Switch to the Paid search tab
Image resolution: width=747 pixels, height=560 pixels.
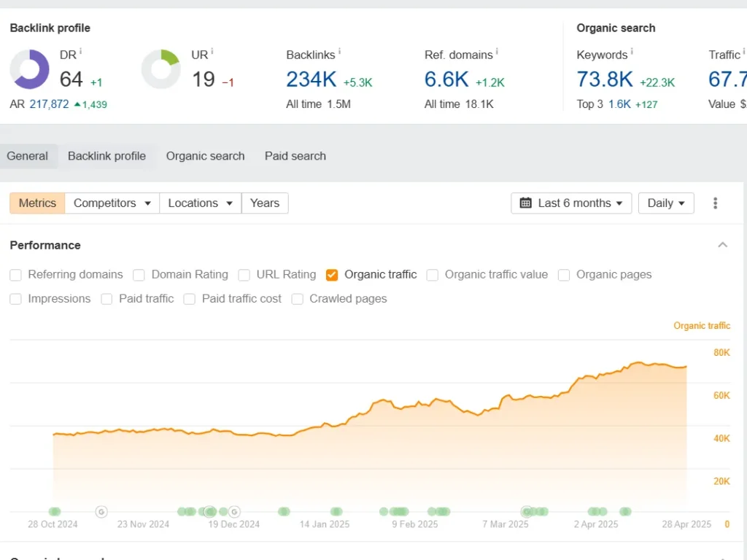(x=295, y=156)
